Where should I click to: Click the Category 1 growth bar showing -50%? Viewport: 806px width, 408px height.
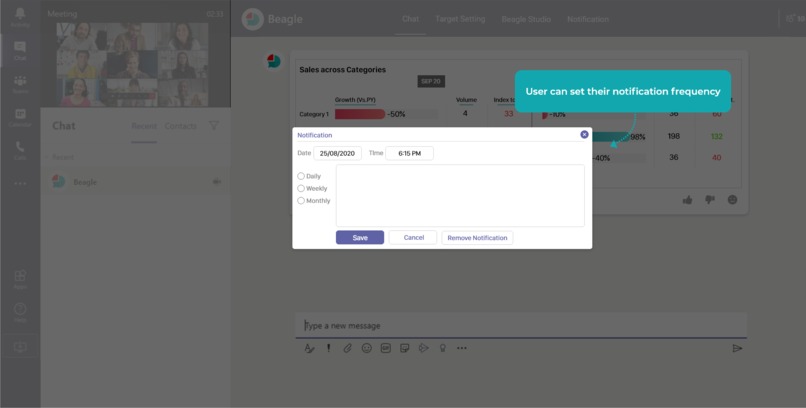click(360, 114)
